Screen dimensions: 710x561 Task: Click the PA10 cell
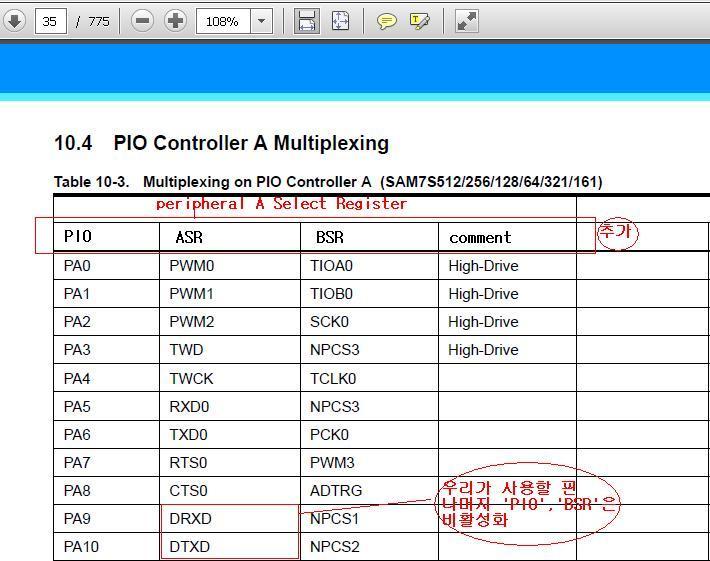[106, 547]
